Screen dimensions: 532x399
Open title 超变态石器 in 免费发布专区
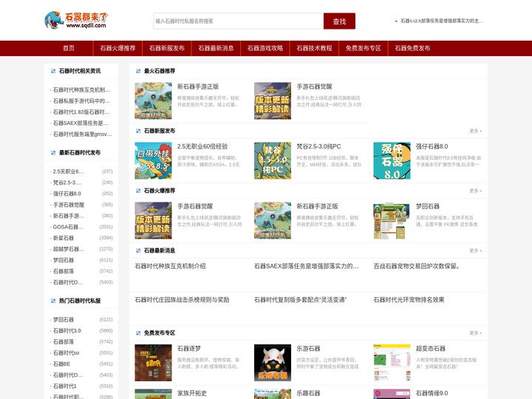tap(431, 349)
